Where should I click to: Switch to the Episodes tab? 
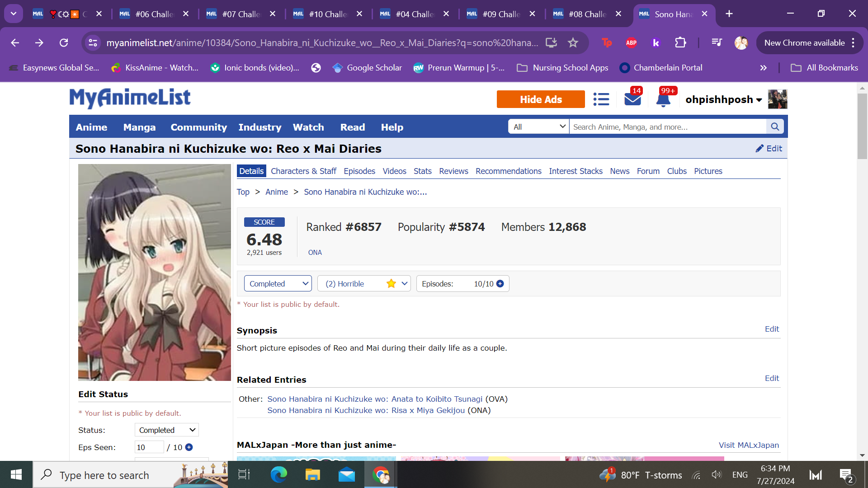pyautogui.click(x=359, y=171)
